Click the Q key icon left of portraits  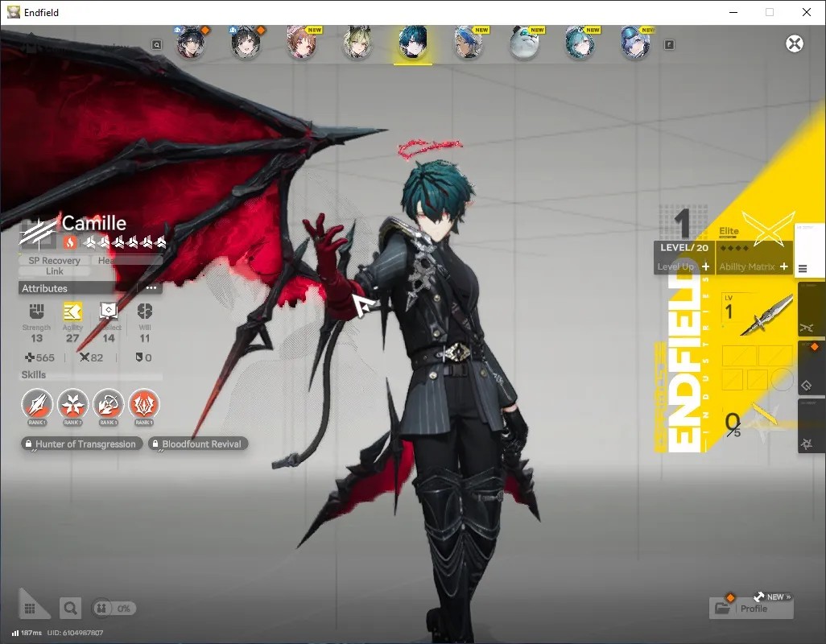157,45
